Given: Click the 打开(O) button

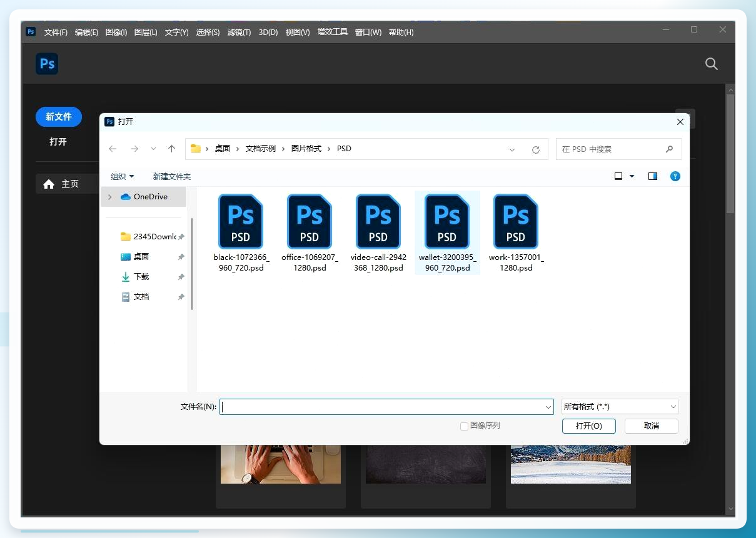Looking at the screenshot, I should [588, 426].
